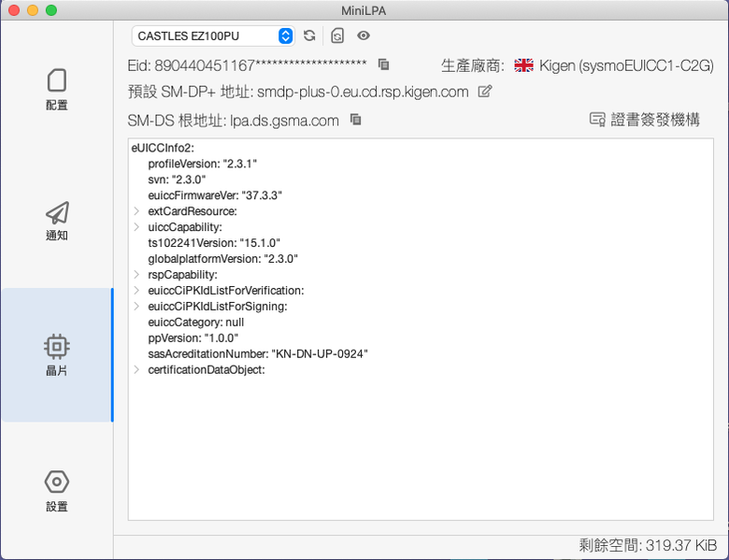
Task: Copy the SM-DS root address icon
Action: [x=356, y=120]
